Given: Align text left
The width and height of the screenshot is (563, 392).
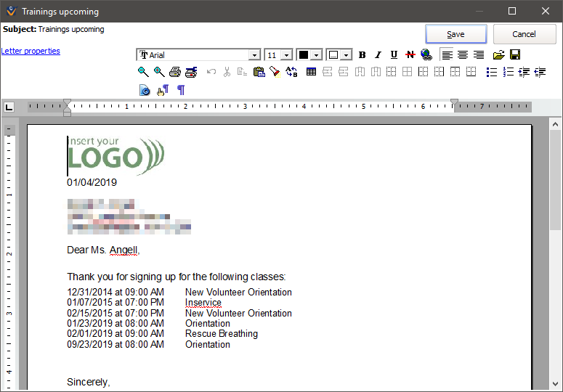Looking at the screenshot, I should pos(447,55).
